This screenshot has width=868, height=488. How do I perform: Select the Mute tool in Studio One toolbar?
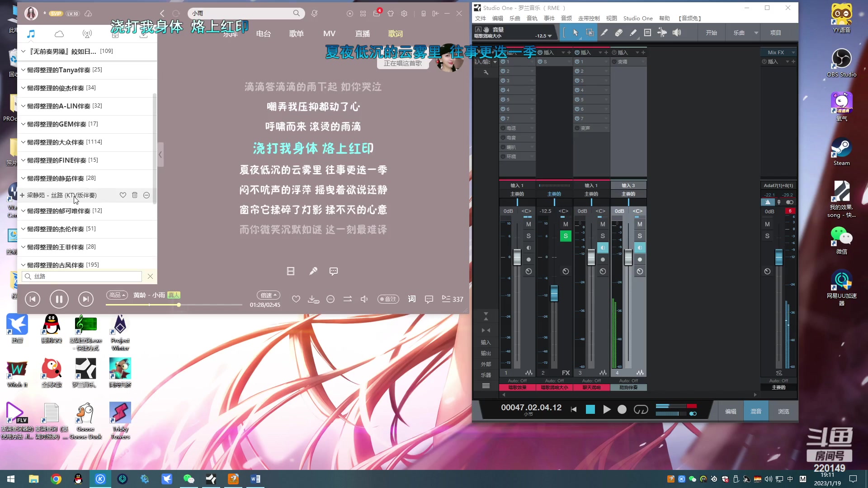pyautogui.click(x=647, y=33)
